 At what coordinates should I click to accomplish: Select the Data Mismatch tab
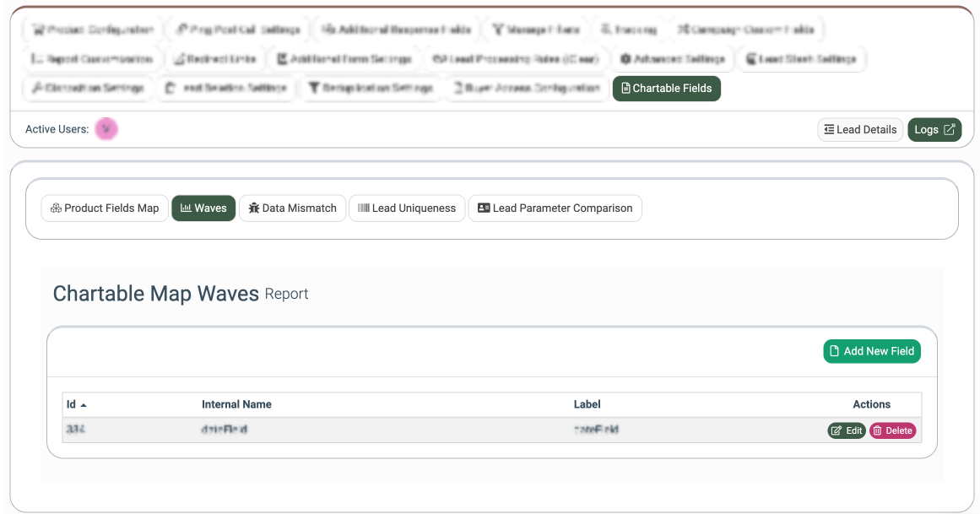click(x=292, y=208)
